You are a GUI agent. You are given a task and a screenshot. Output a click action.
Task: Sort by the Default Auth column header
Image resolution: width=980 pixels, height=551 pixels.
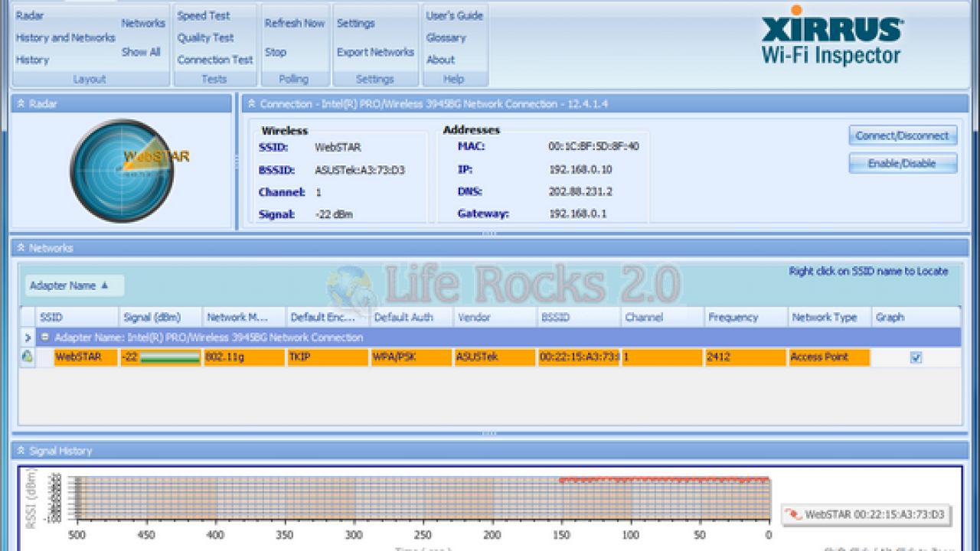[x=411, y=317]
